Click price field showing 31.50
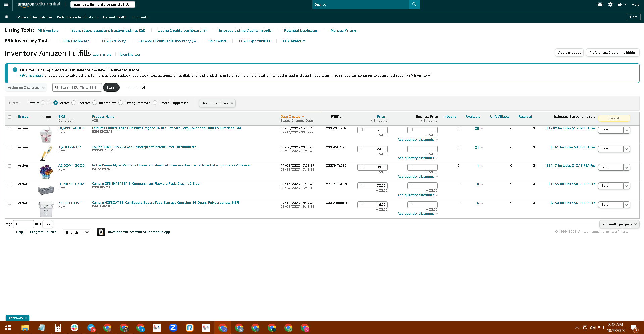 click(373, 130)
